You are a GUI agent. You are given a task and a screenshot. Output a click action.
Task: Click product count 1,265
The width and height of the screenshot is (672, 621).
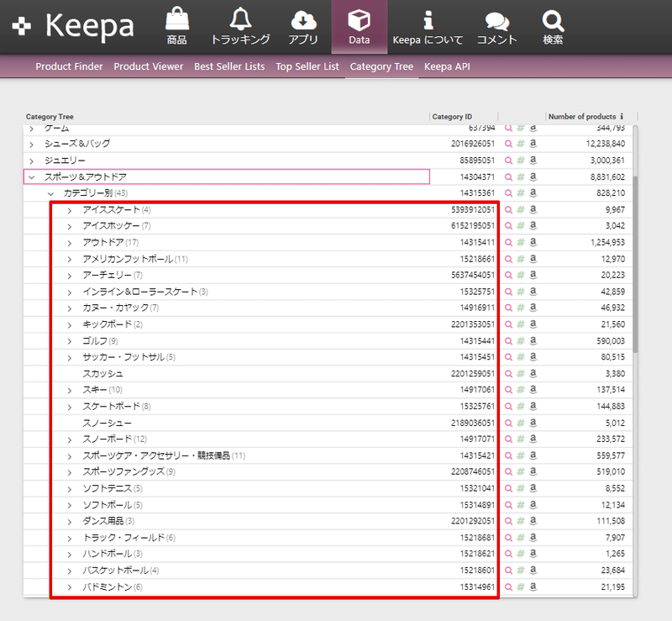tap(615, 554)
